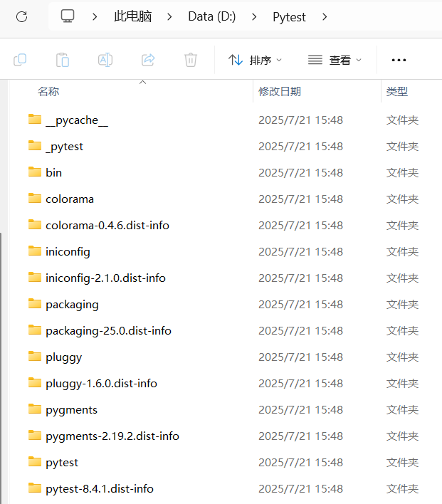Sort by the 名称 column header
The image size is (442, 504).
tap(48, 92)
